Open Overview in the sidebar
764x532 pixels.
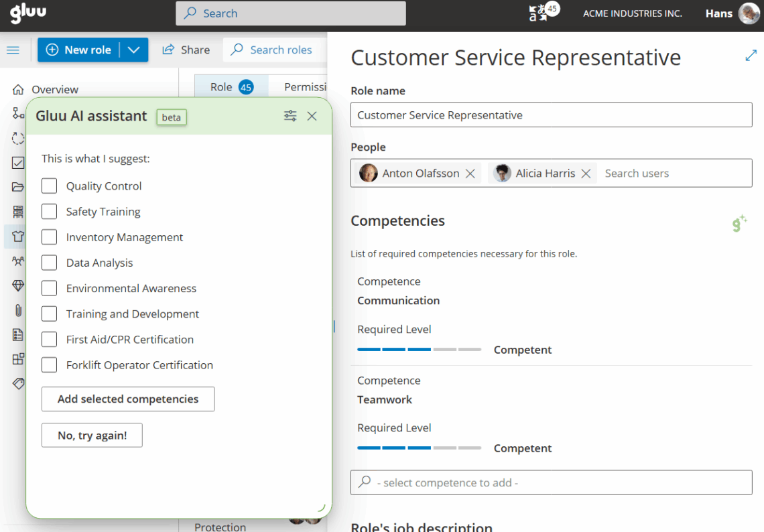[55, 89]
